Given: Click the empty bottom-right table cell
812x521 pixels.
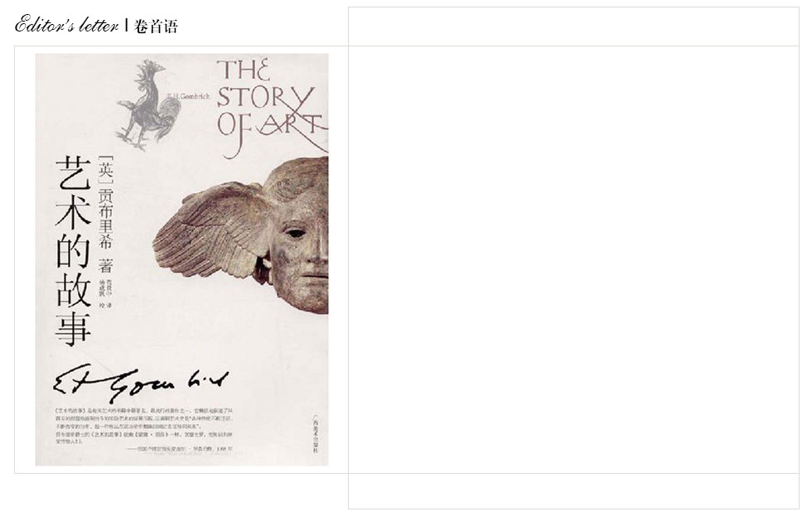Looking at the screenshot, I should [x=573, y=491].
